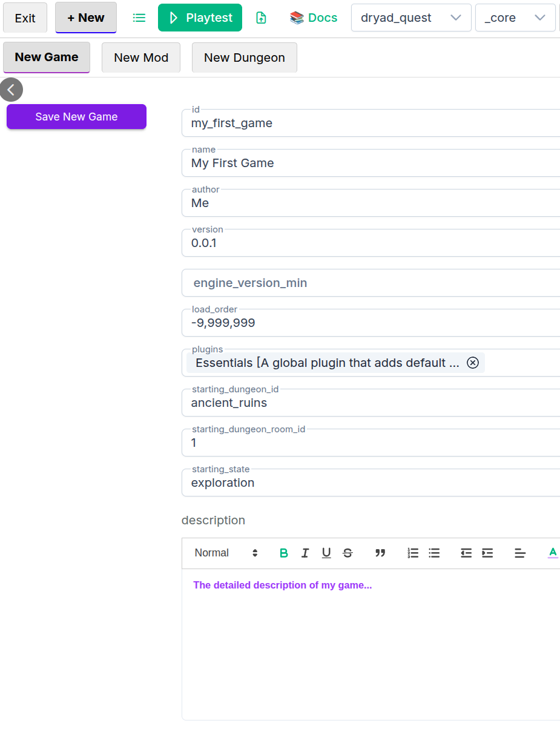Decrease the indent in the description editor

coord(466,553)
